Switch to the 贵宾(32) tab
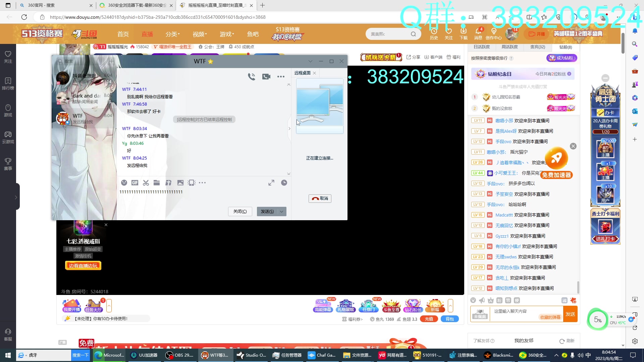 tap(538, 47)
